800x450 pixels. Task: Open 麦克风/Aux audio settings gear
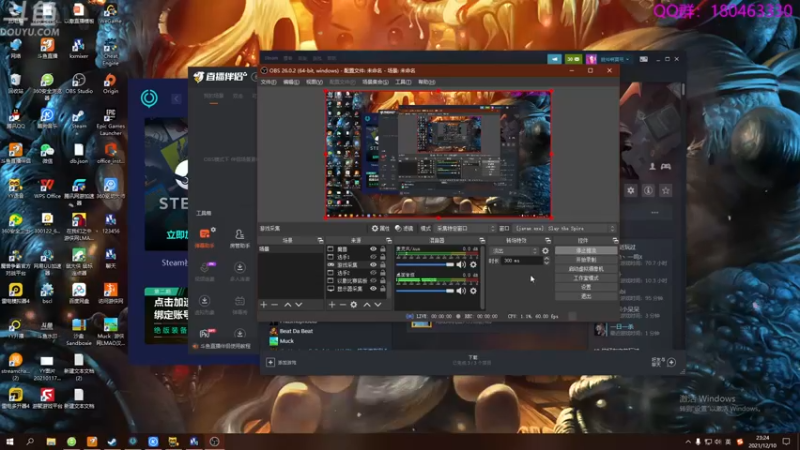click(473, 265)
